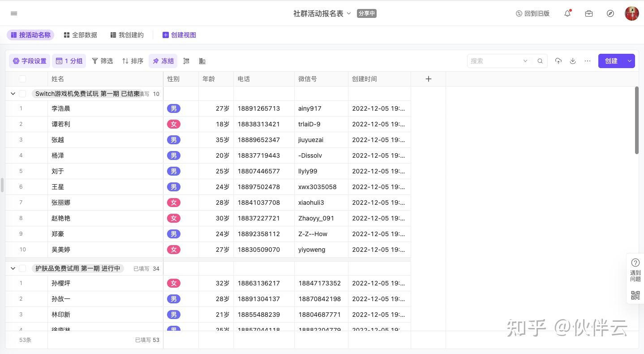644x354 pixels.
Task: Check the 护肤品免费试用 group checkbox
Action: tap(22, 268)
